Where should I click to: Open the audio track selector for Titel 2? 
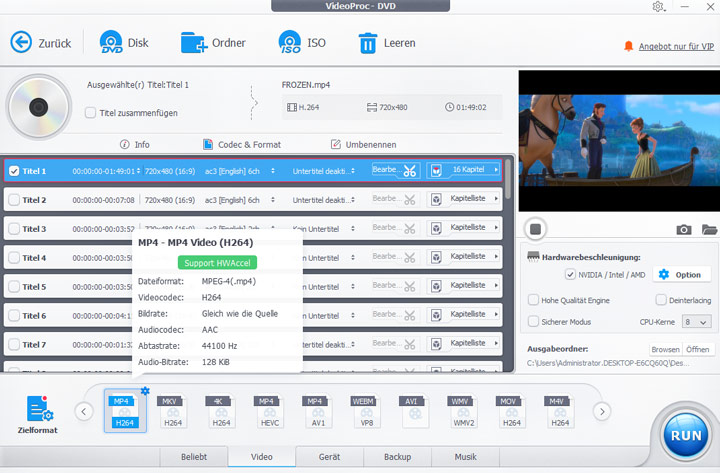[x=273, y=200]
